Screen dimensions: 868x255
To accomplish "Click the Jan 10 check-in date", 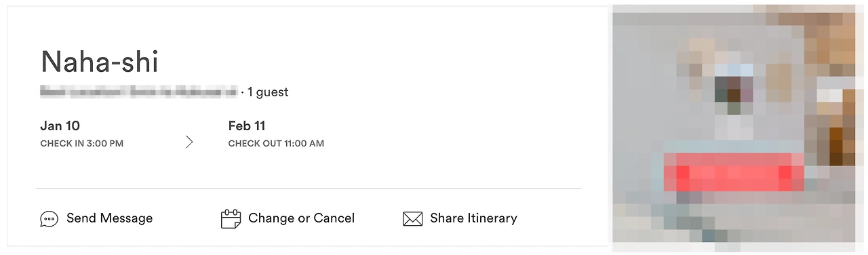I will [x=60, y=125].
